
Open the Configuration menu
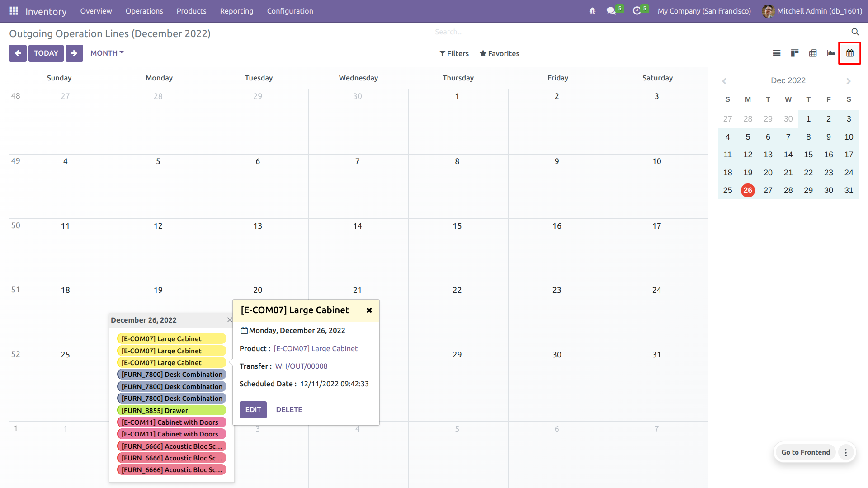[x=290, y=11]
